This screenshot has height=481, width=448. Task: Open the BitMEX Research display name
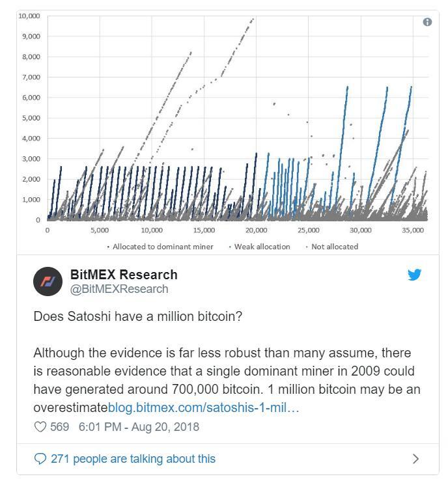[123, 275]
